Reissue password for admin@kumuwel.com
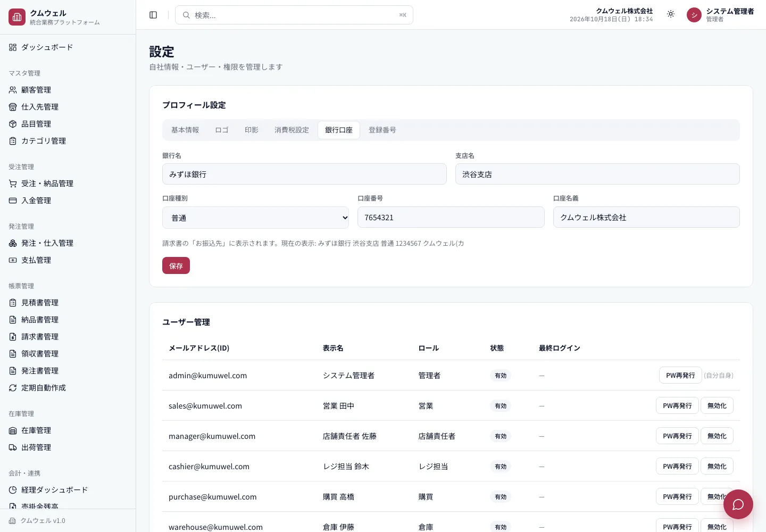 [680, 376]
